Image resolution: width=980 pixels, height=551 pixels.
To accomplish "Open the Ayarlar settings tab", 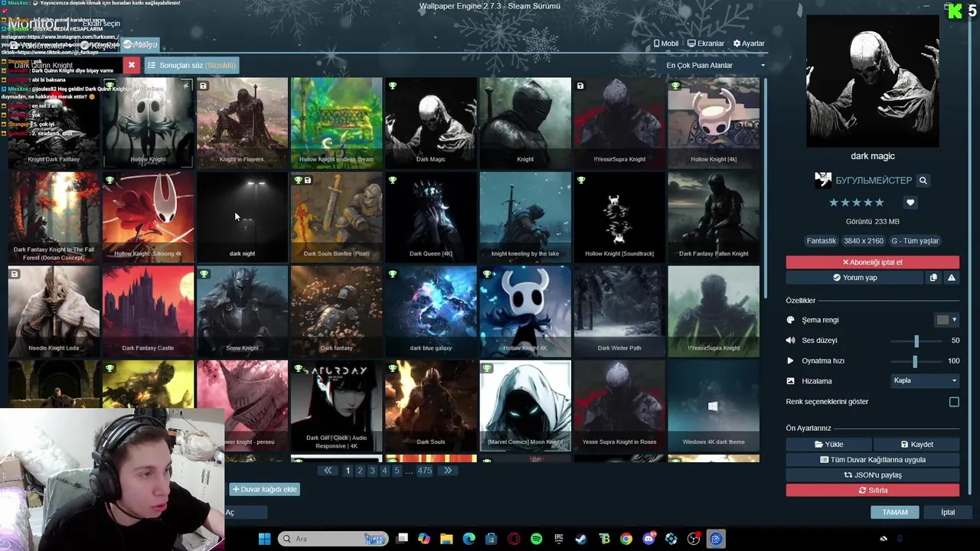I will [749, 44].
